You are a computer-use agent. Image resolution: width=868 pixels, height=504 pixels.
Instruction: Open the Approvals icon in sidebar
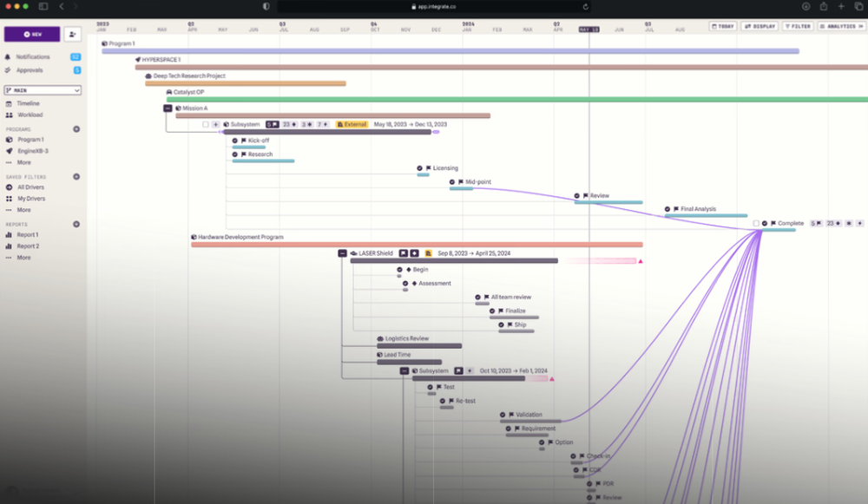(x=9, y=69)
